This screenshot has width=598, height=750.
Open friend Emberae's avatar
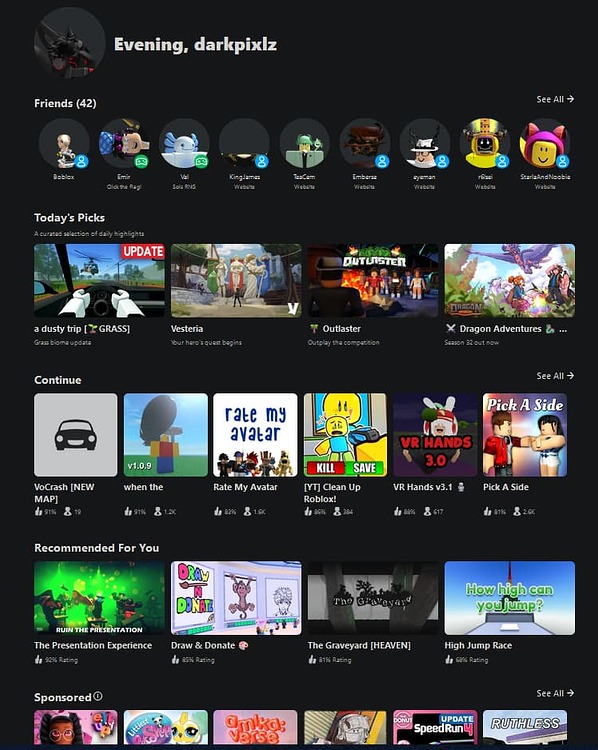pos(365,143)
